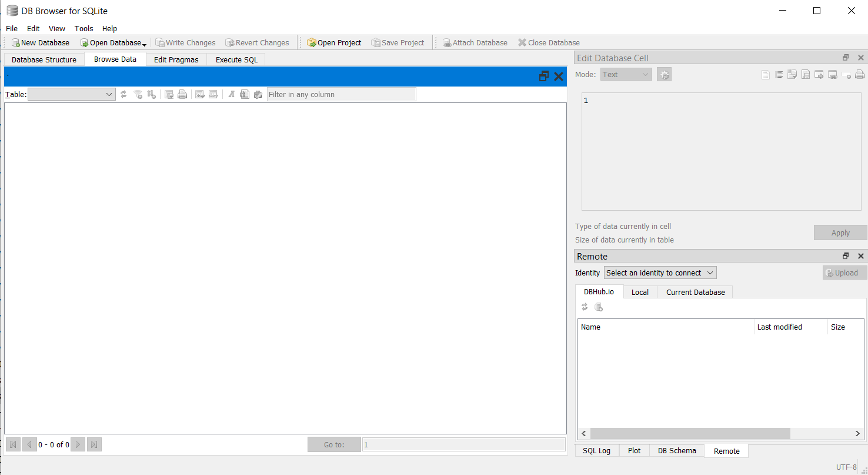The height and width of the screenshot is (475, 868).
Task: Switch to the DB Schema bottom tab
Action: [677, 450]
